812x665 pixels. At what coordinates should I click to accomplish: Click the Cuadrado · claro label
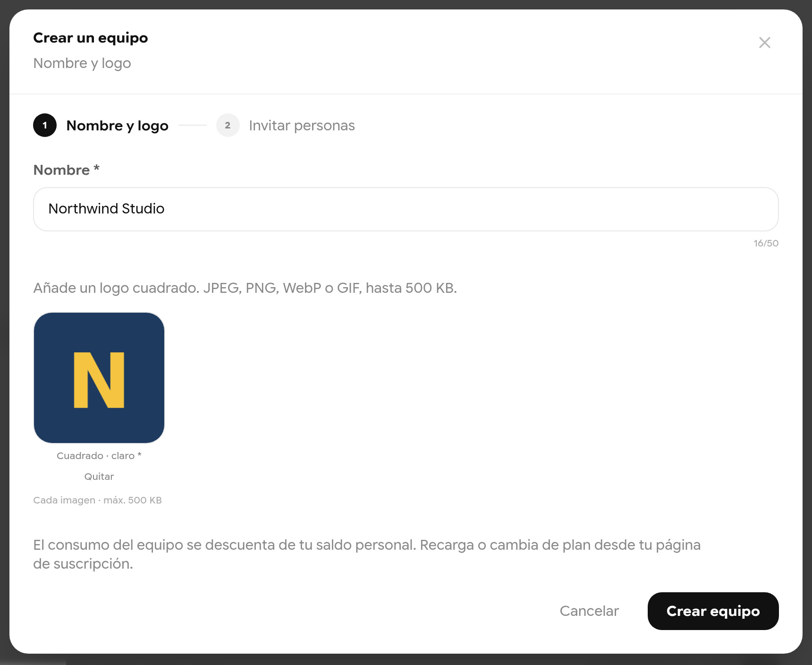[x=99, y=456]
